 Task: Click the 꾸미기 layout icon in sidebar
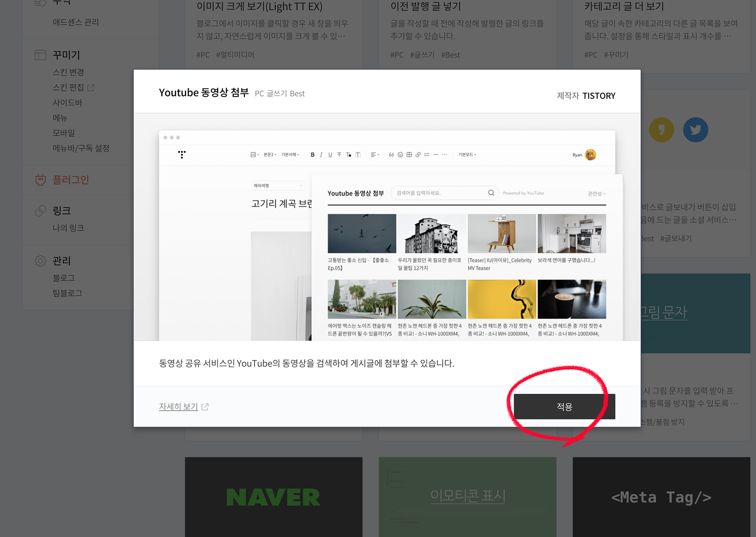tap(40, 55)
